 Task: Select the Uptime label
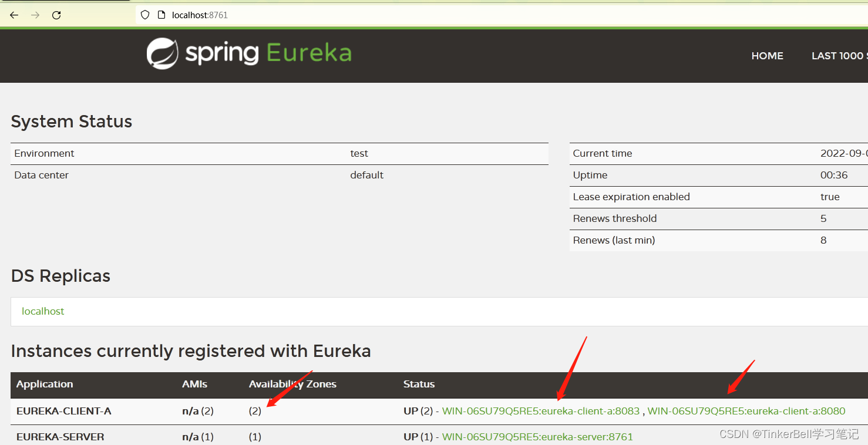(590, 175)
